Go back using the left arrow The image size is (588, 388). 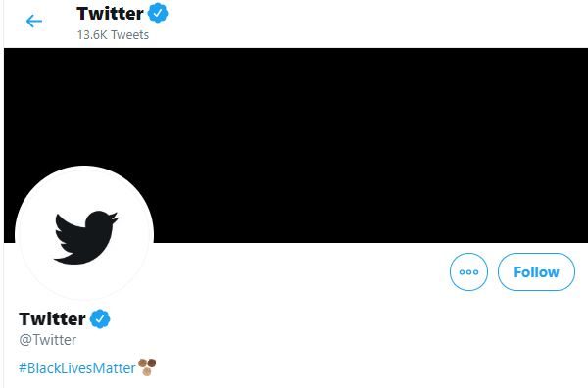[34, 21]
